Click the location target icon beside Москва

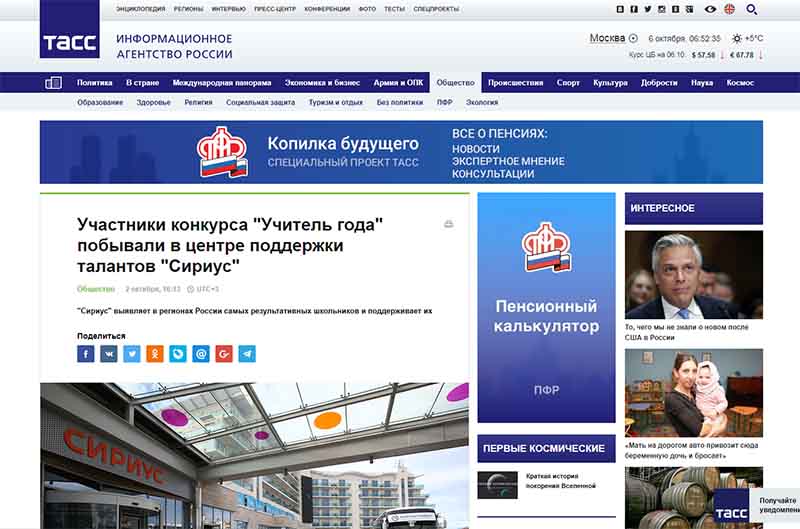click(633, 38)
